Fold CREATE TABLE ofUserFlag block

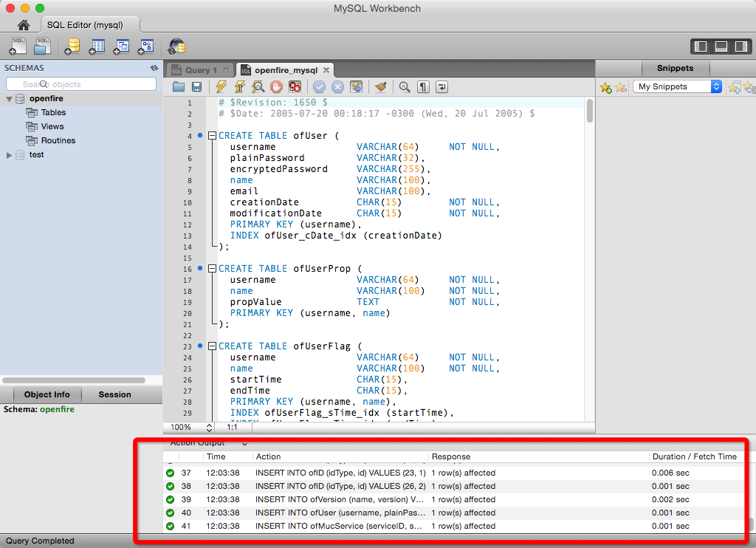[212, 346]
